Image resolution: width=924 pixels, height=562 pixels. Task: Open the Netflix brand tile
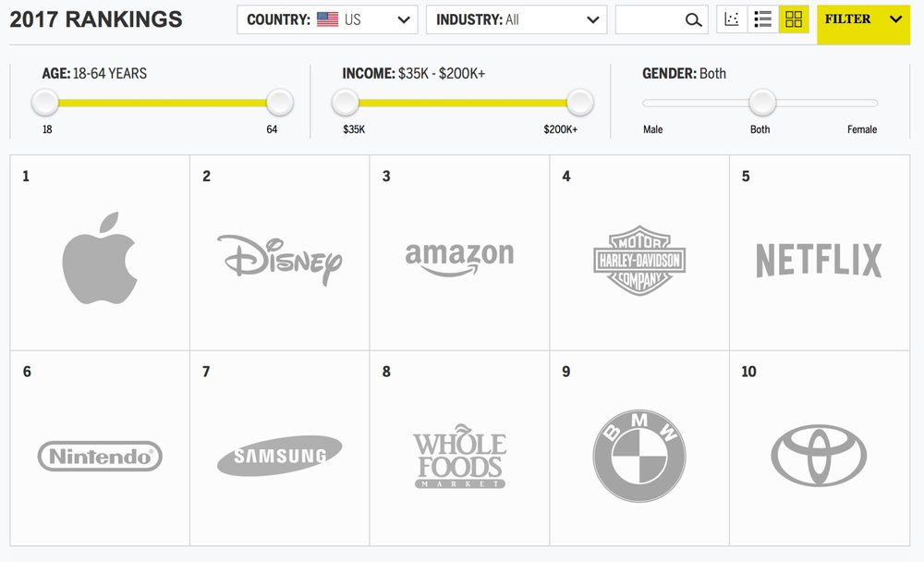click(x=819, y=252)
